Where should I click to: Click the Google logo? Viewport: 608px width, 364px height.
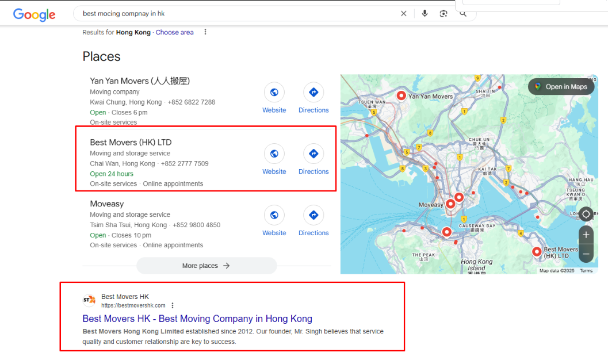pyautogui.click(x=34, y=15)
